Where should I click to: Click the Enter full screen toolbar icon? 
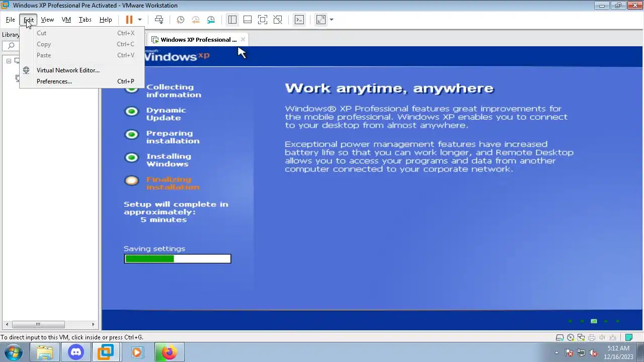262,20
